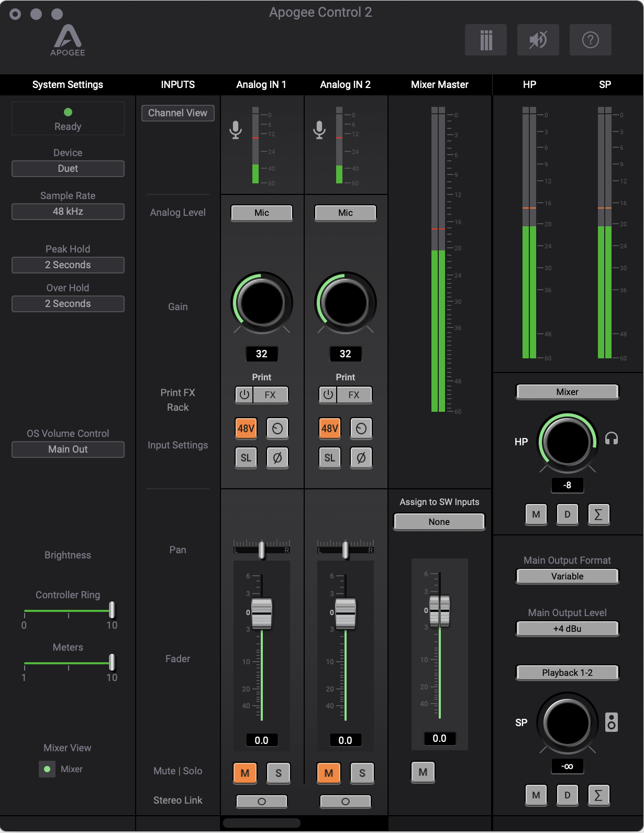Open Analog Level dropdown for Analog IN 2
Screen dimensions: 644x833
(x=346, y=213)
